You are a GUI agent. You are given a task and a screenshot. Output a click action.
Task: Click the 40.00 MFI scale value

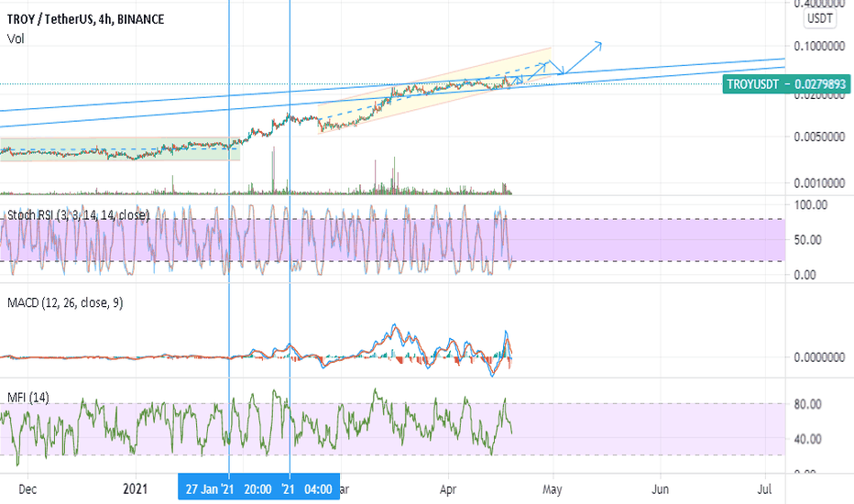807,439
